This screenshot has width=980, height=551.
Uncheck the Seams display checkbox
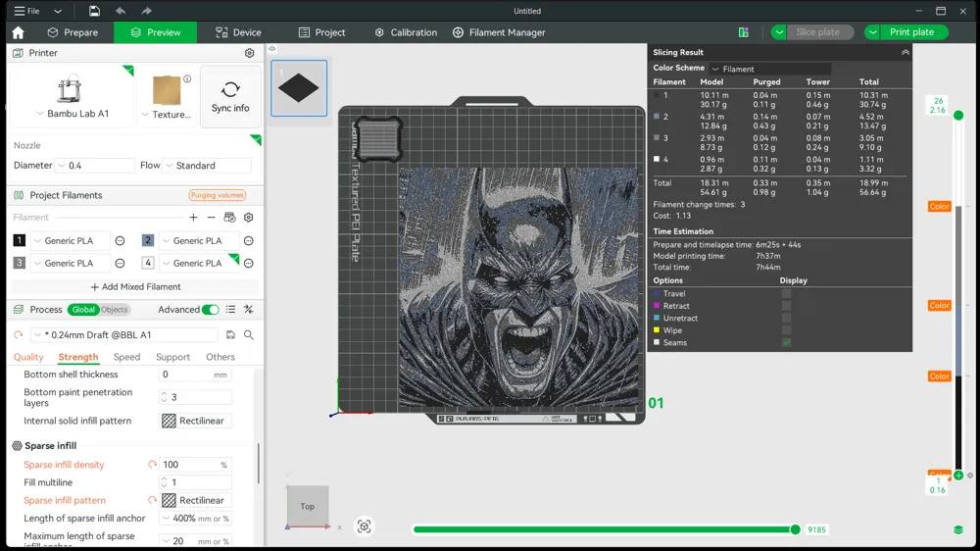[x=786, y=343]
